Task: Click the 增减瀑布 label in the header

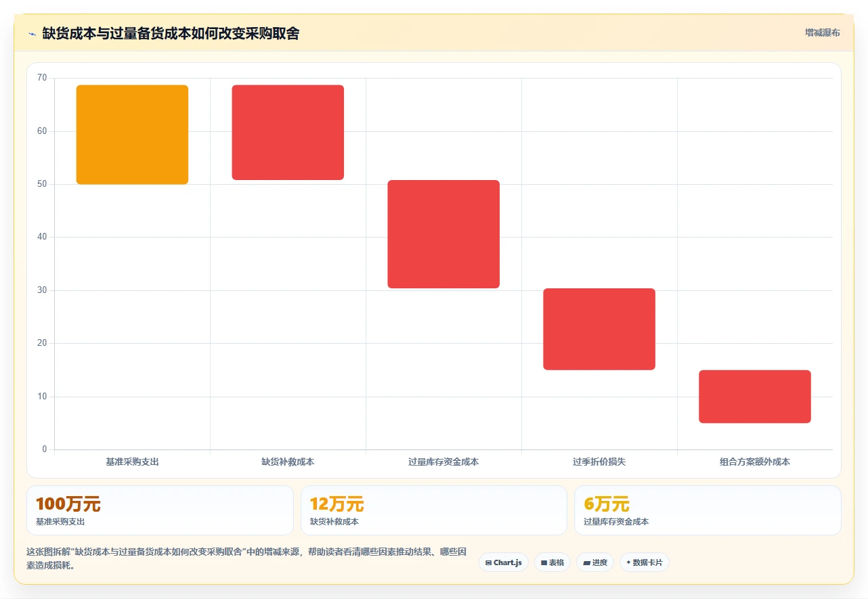Action: tap(822, 32)
